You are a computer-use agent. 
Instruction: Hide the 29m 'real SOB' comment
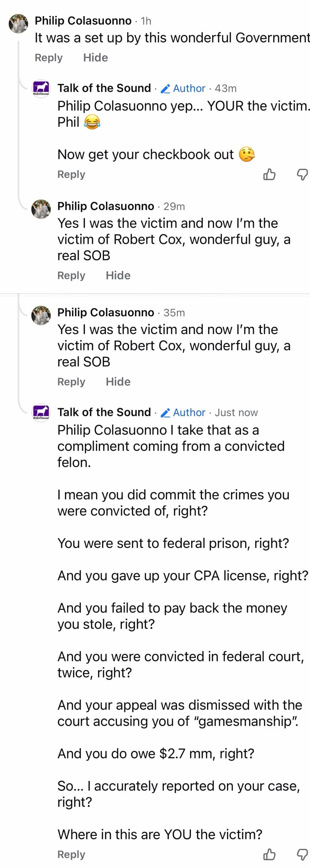(118, 276)
